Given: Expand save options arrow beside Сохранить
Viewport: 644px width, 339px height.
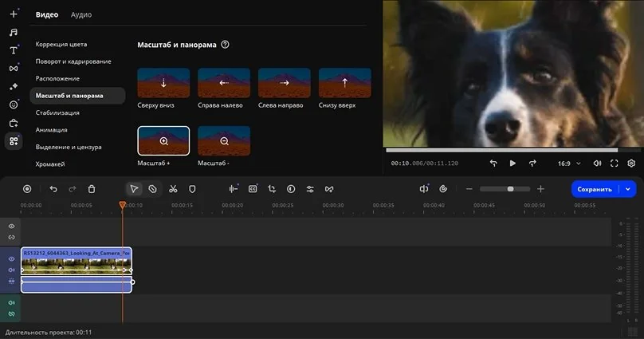Looking at the screenshot, I should point(628,189).
